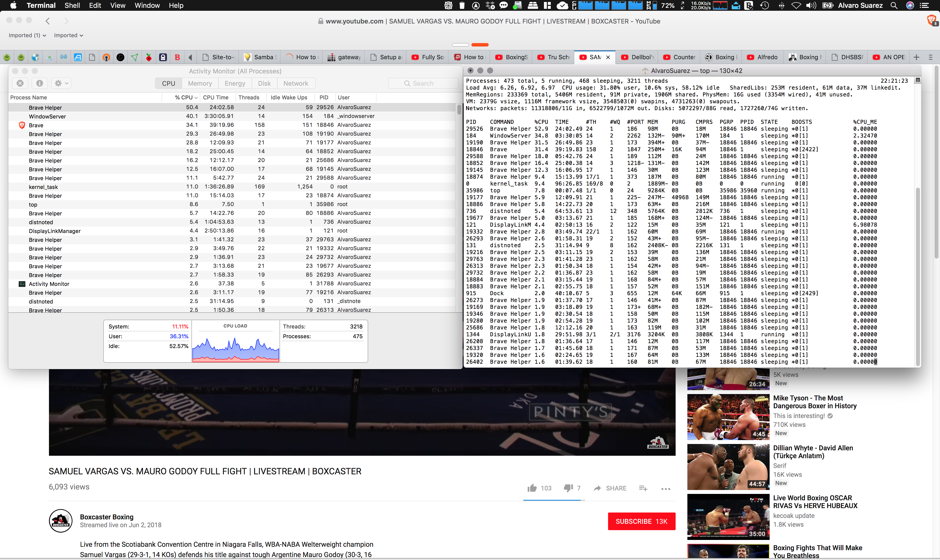Quit selected process using the X icon

(20, 83)
